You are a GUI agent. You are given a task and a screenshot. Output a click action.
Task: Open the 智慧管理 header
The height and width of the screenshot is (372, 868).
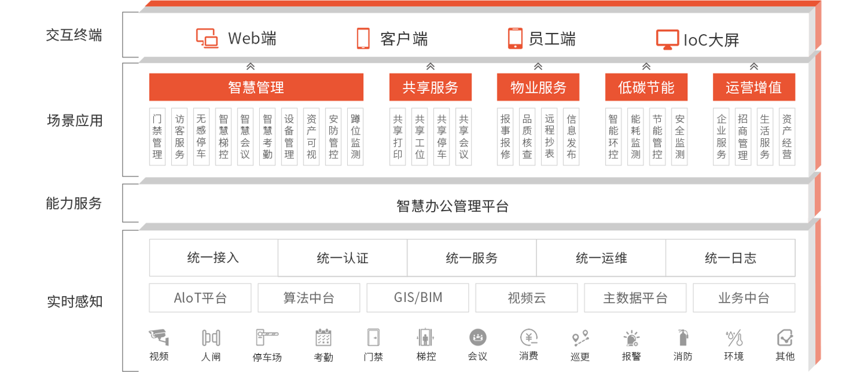coord(256,87)
